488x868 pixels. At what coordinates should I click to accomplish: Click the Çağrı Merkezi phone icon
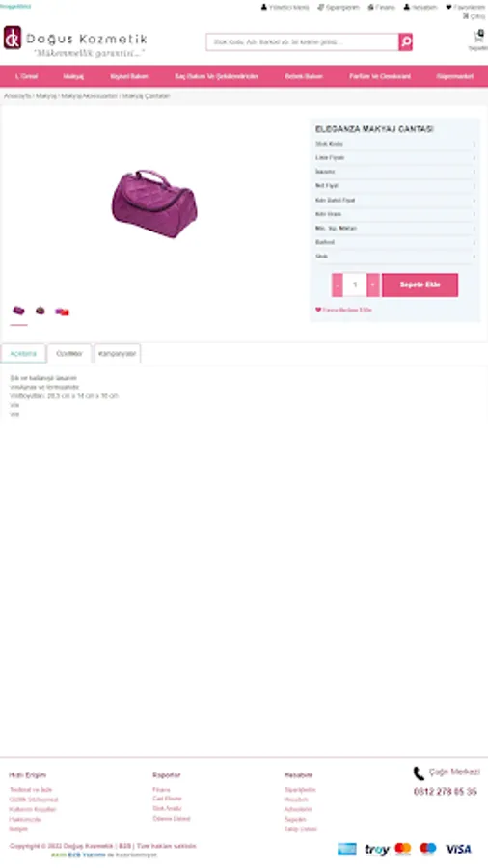coord(419,773)
